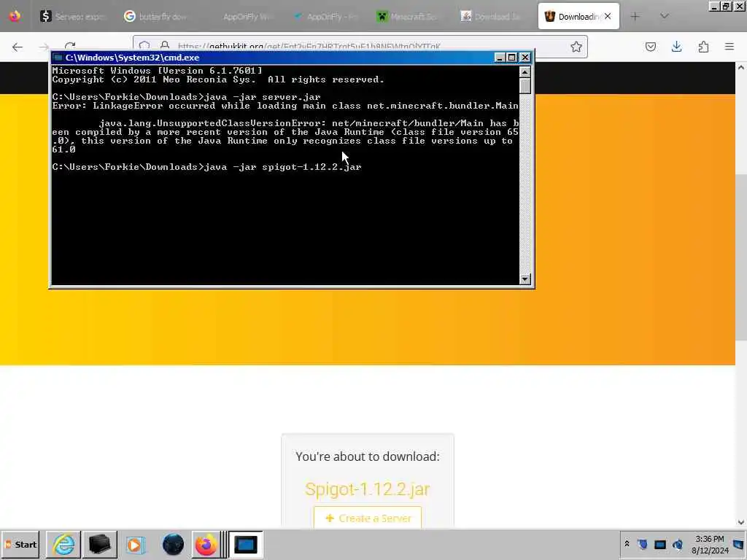
Task: Click the Firefox URL address field
Action: click(362, 43)
